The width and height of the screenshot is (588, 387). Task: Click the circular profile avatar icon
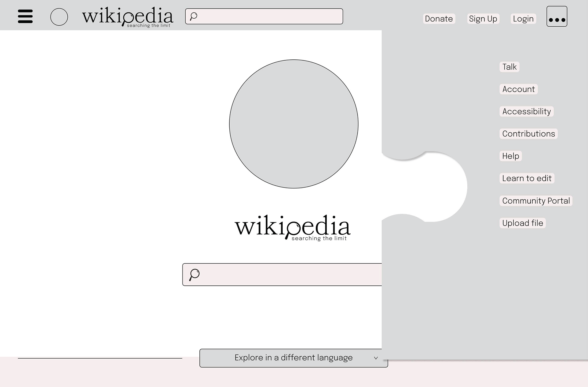(x=59, y=17)
